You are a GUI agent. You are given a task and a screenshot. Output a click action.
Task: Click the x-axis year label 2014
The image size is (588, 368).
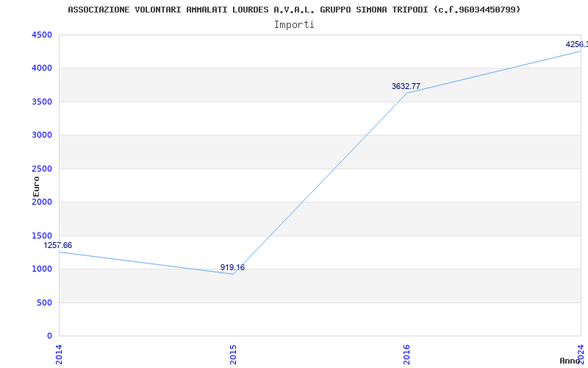(x=59, y=355)
